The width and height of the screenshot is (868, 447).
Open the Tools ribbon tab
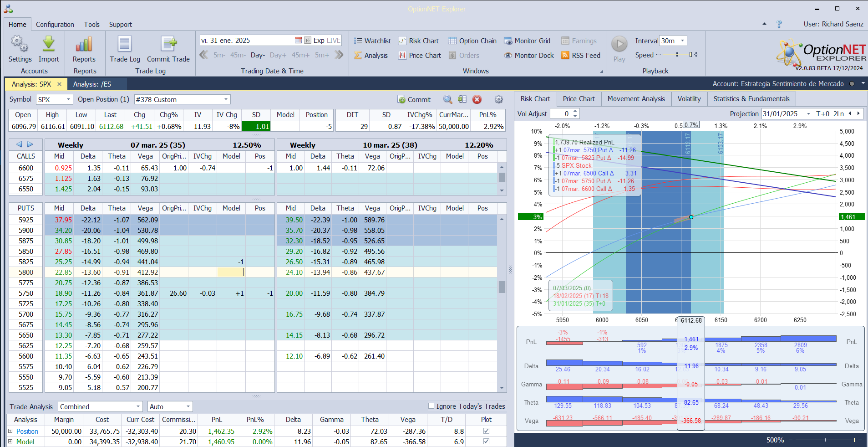(91, 25)
